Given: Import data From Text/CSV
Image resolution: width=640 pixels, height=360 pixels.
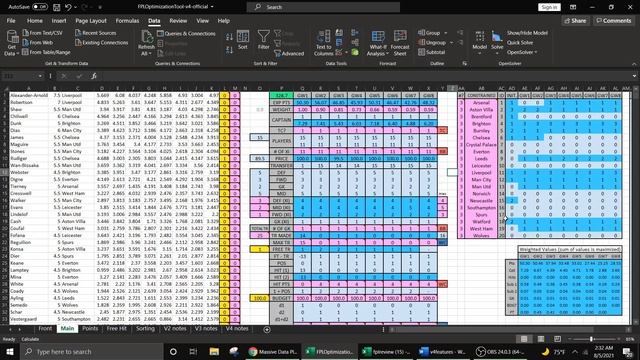Looking at the screenshot, I should pos(42,33).
